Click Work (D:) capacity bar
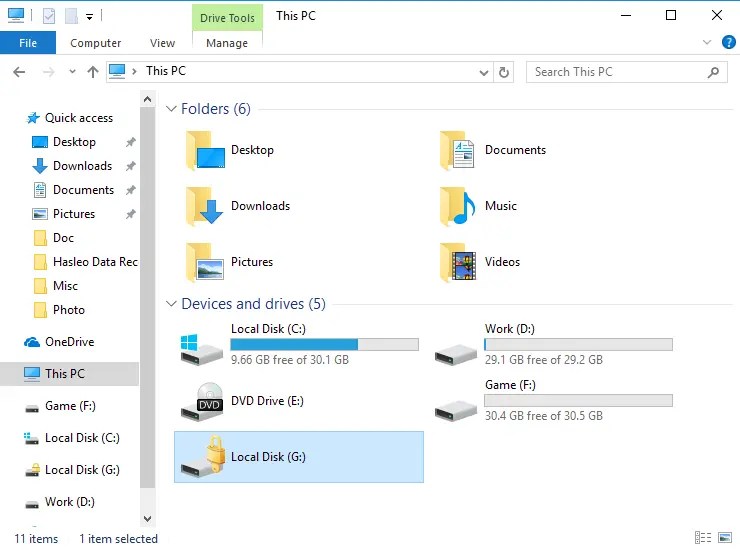Viewport: 740px width, 550px height. (578, 345)
